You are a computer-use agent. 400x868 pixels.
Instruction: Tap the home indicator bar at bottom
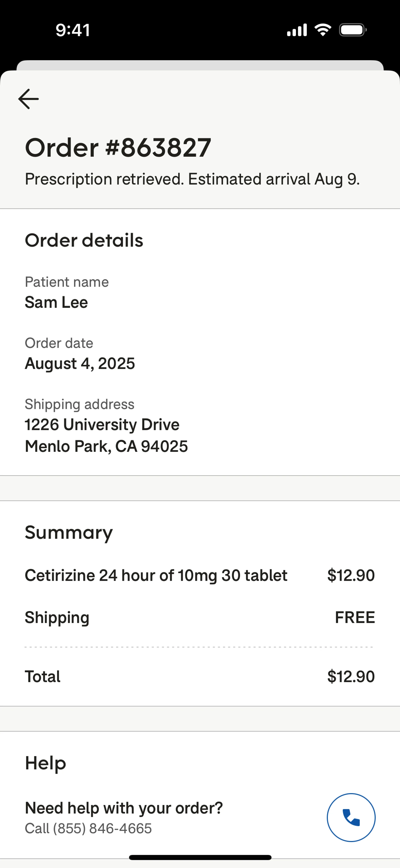[200, 857]
